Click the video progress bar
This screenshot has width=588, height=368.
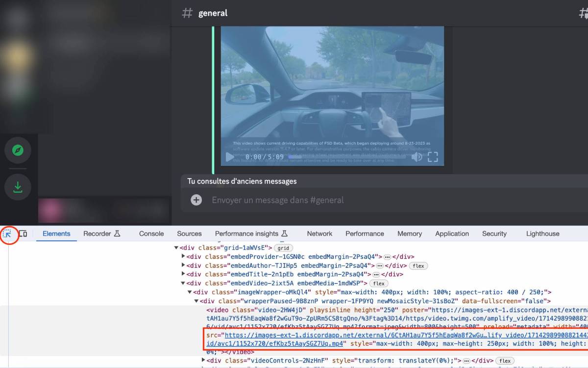coord(347,157)
